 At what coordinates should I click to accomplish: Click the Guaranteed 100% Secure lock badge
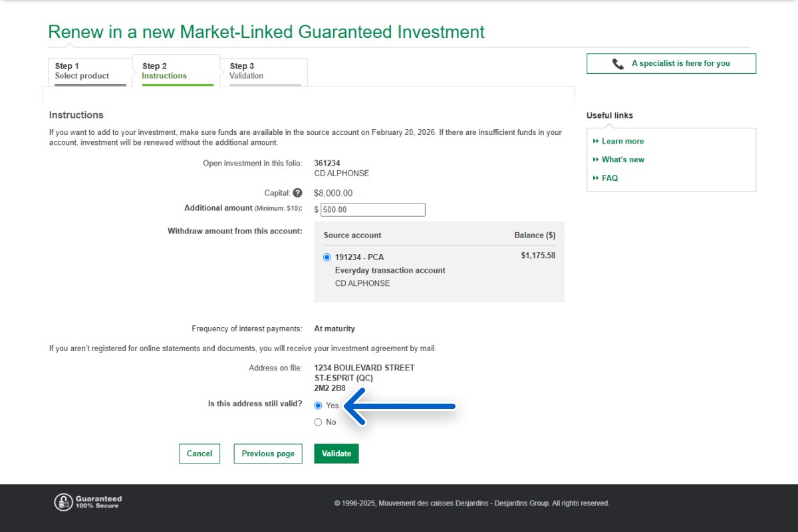(63, 502)
